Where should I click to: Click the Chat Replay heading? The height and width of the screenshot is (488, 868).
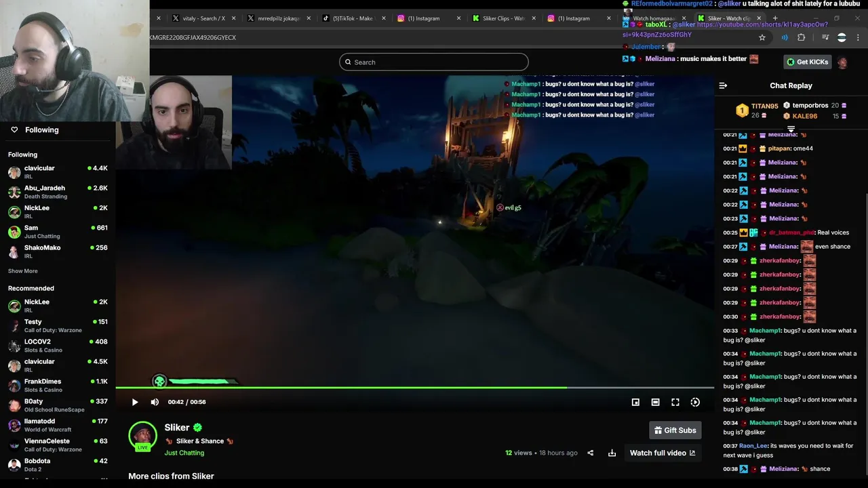(x=791, y=85)
